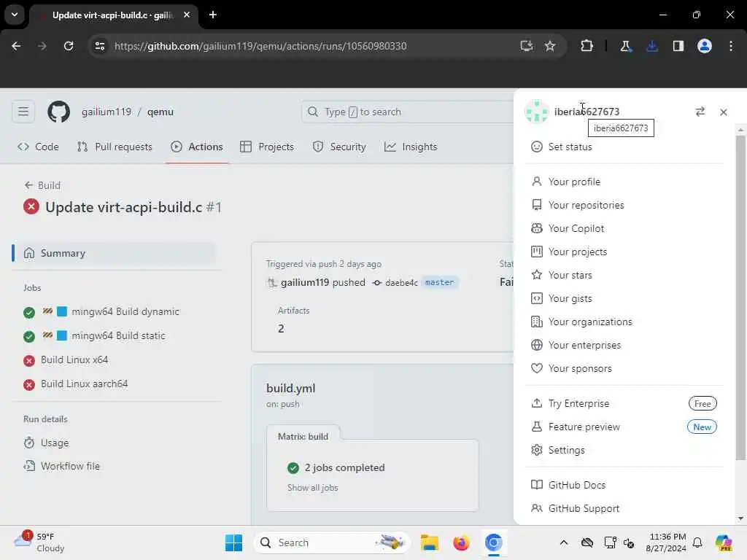Switch to the Security tab
The height and width of the screenshot is (560, 747).
click(339, 147)
